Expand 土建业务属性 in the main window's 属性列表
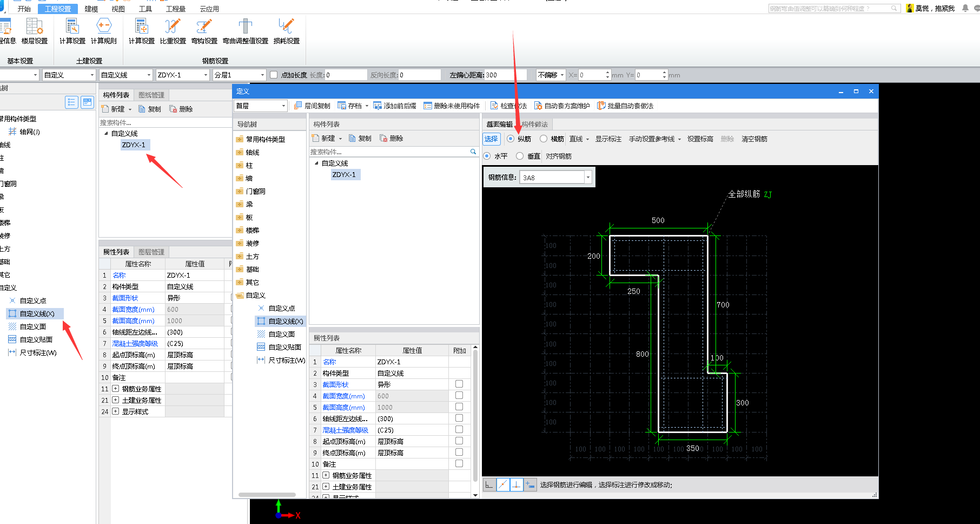 116,400
